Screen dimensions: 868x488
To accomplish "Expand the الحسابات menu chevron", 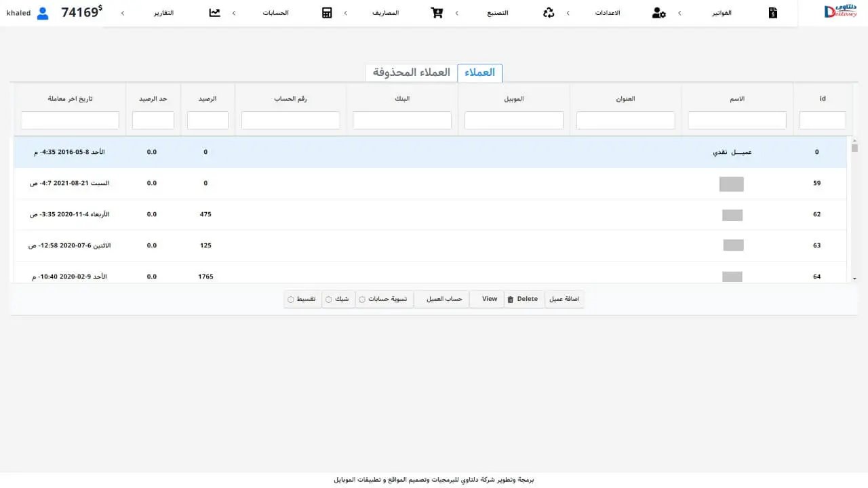I will [x=234, y=13].
